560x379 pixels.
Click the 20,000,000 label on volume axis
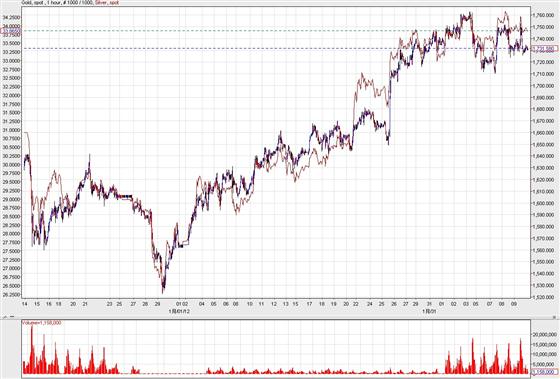coord(545,334)
